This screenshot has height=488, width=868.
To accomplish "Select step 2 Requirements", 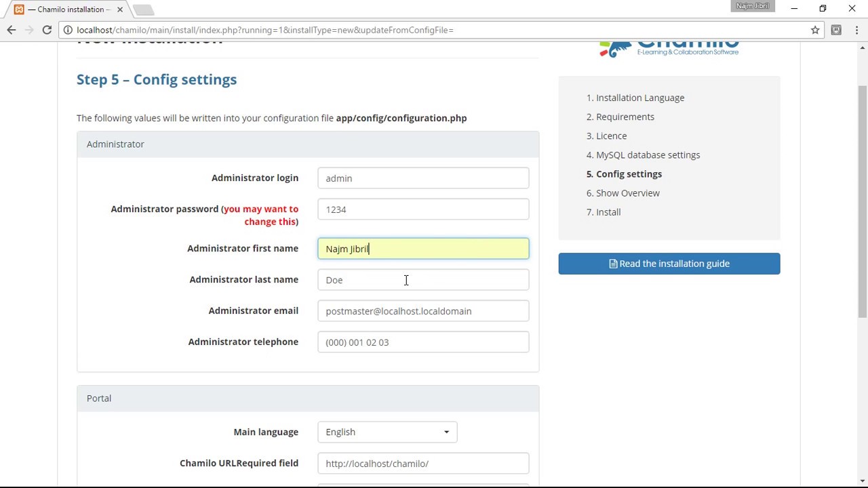I will 625,117.
